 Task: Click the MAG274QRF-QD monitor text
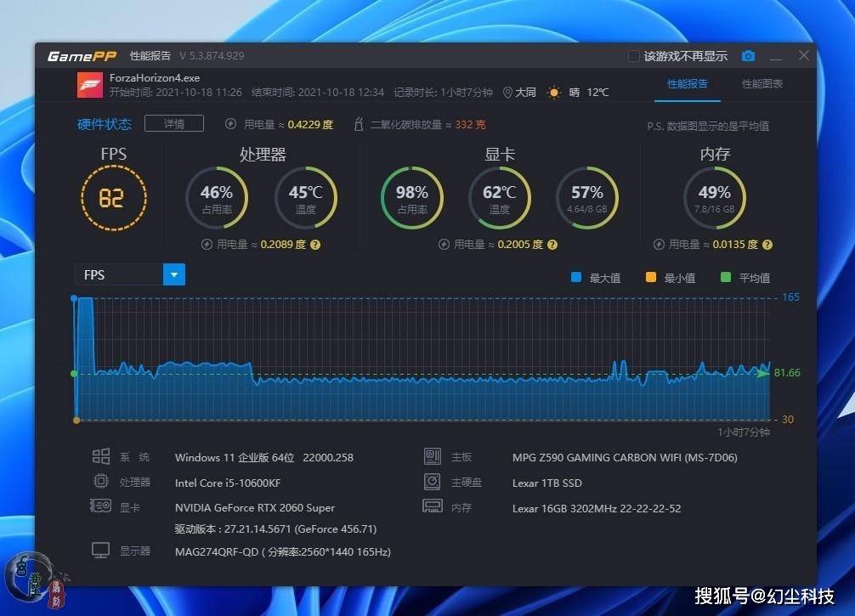pos(282,552)
